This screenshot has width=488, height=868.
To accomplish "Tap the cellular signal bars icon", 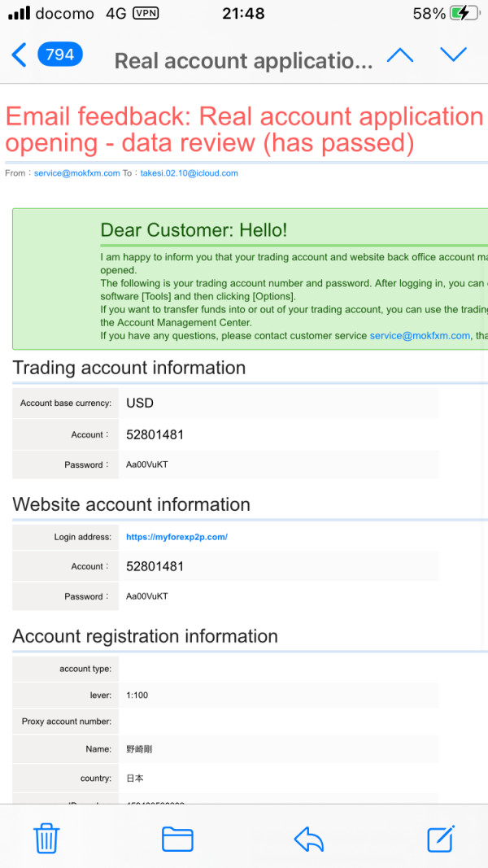I will [20, 13].
